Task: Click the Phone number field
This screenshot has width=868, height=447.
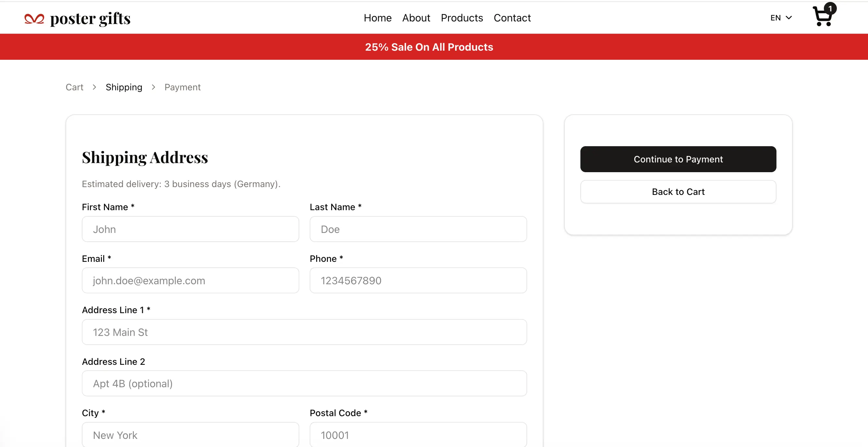Action: (418, 280)
